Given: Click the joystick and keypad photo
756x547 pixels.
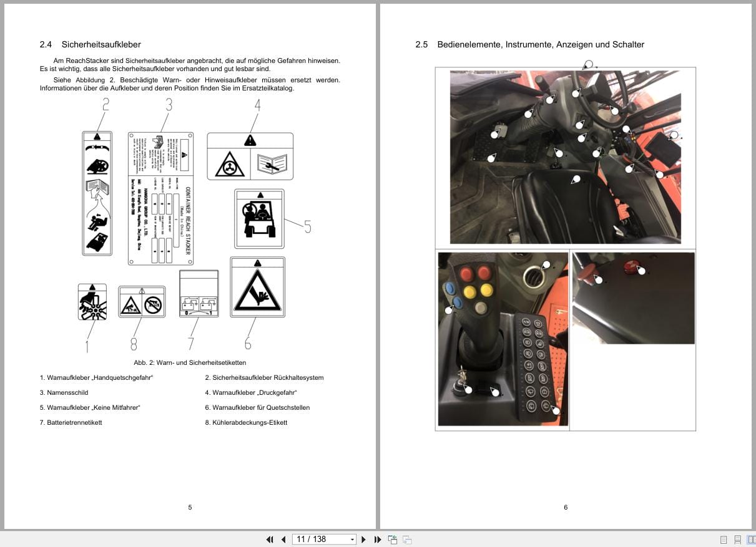Looking at the screenshot, I should tap(503, 339).
